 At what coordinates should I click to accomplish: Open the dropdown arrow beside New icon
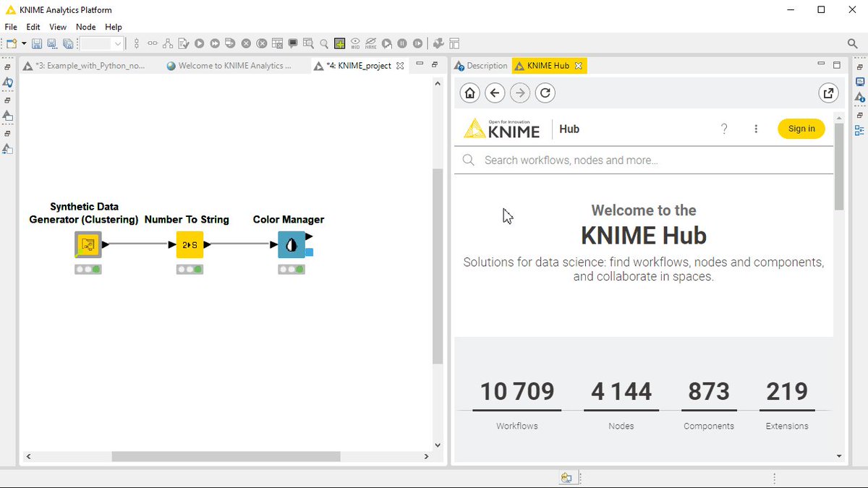pyautogui.click(x=24, y=43)
